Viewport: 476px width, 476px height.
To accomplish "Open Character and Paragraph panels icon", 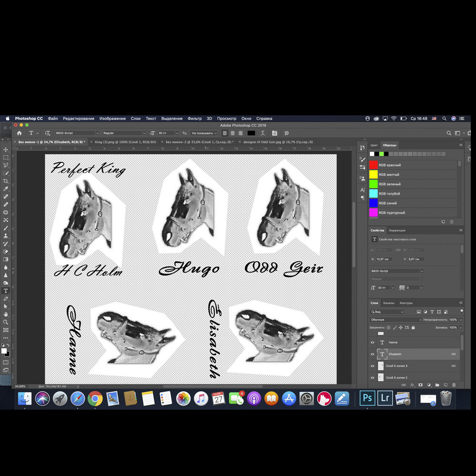I will [x=275, y=133].
